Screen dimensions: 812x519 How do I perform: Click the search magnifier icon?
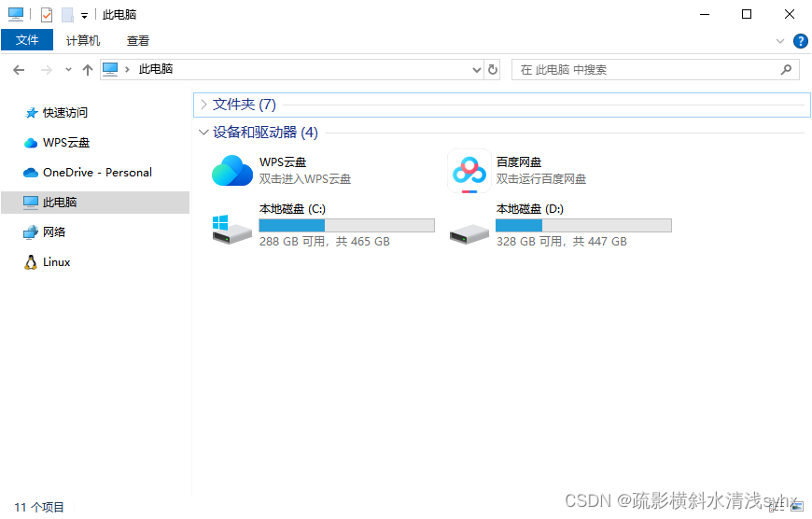coord(786,69)
